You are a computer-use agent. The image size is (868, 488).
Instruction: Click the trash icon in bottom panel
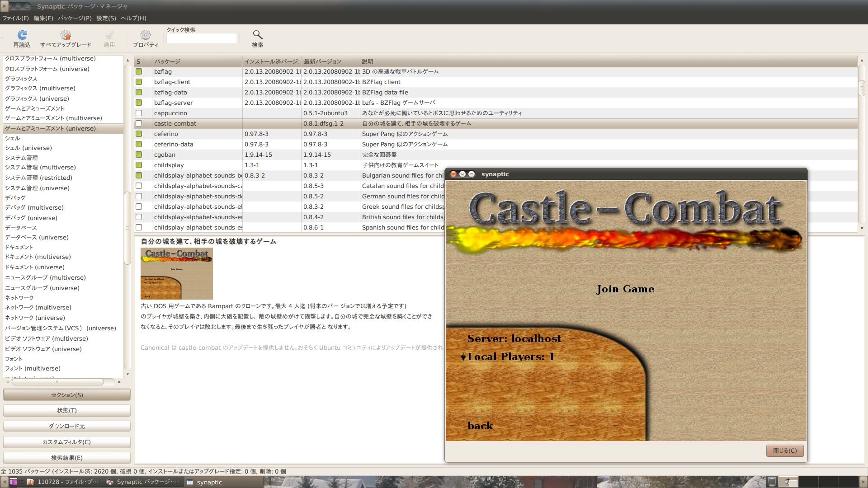[x=772, y=482]
